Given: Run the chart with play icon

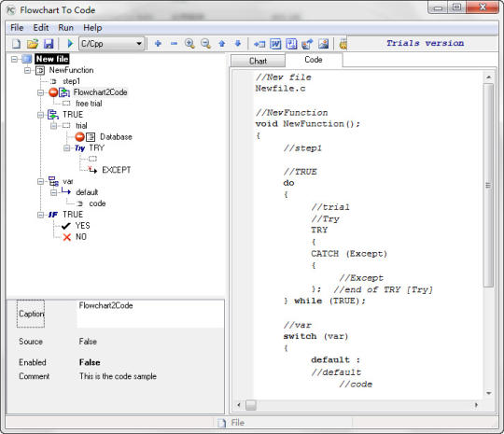Looking at the screenshot, I should click(70, 43).
